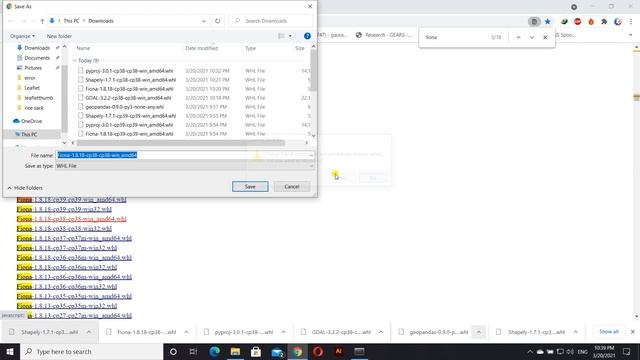Go to previous find result in Chrome
Image resolution: width=640 pixels, height=360 pixels.
point(518,37)
